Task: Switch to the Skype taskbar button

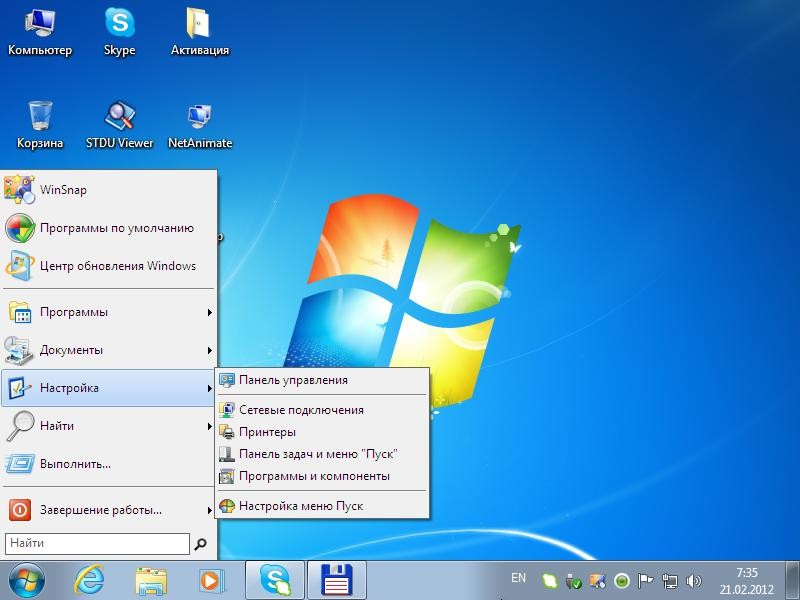Action: click(x=275, y=581)
